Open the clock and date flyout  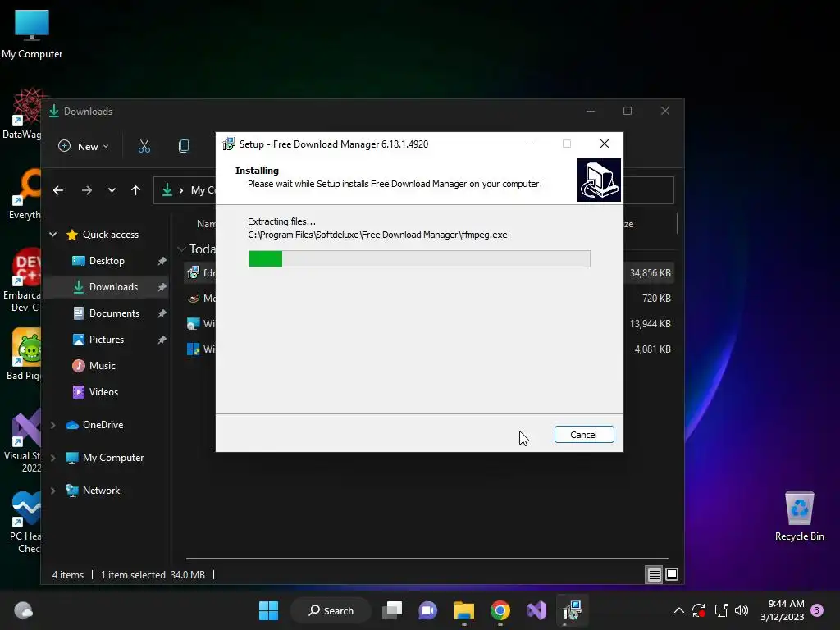click(782, 610)
